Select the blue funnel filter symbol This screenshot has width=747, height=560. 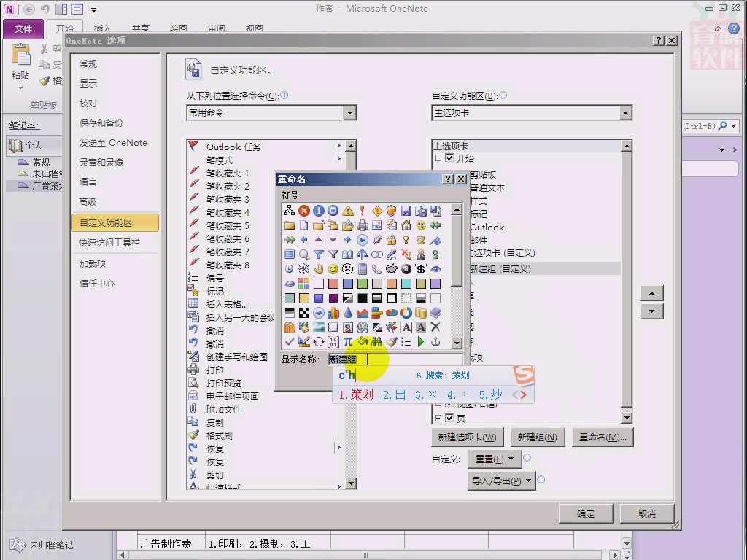[x=318, y=254]
